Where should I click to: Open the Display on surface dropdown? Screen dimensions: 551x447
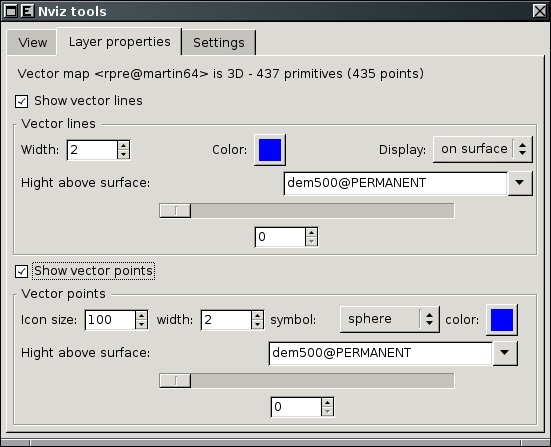coord(482,149)
